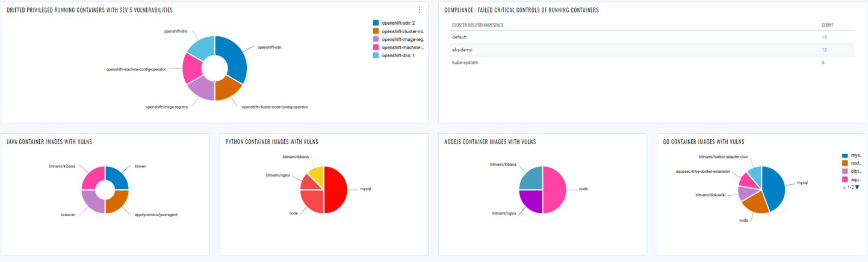
Task: Click the mysql slice in Go chart
Action: pos(775,188)
